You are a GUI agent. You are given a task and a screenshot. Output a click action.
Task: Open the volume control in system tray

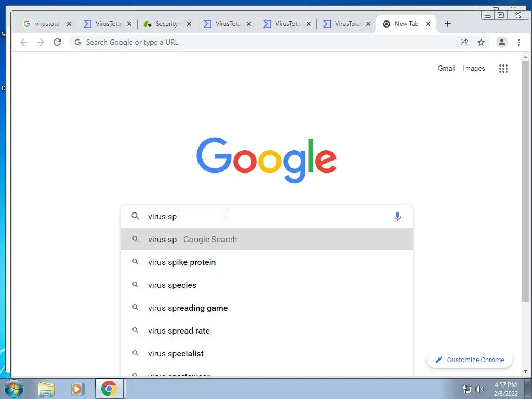480,389
